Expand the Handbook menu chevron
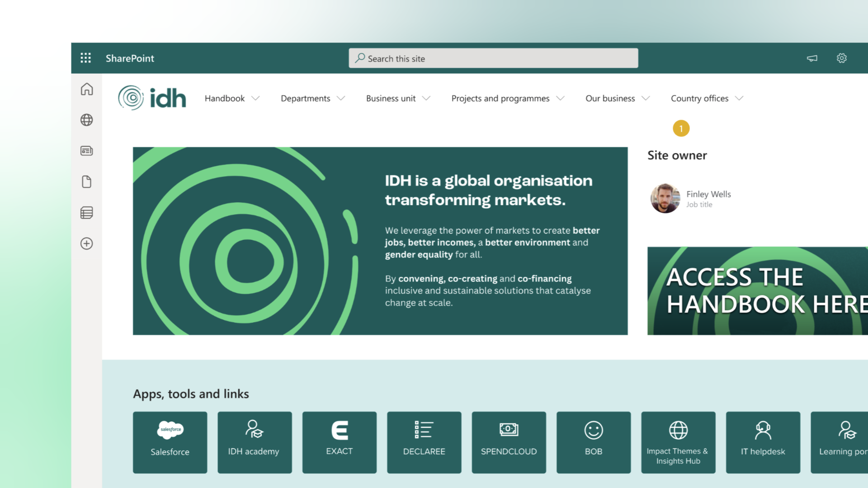 255,99
